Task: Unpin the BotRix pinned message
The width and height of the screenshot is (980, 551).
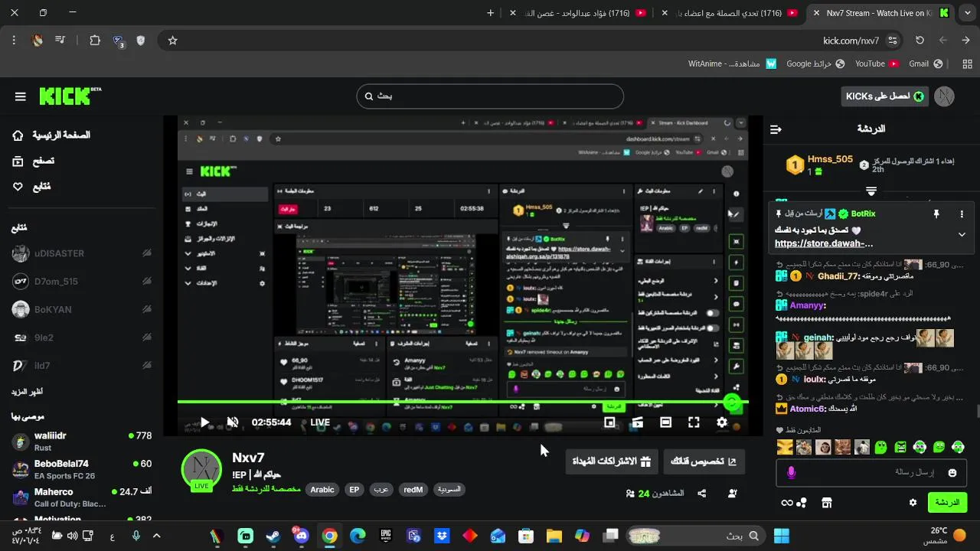Action: [x=936, y=214]
